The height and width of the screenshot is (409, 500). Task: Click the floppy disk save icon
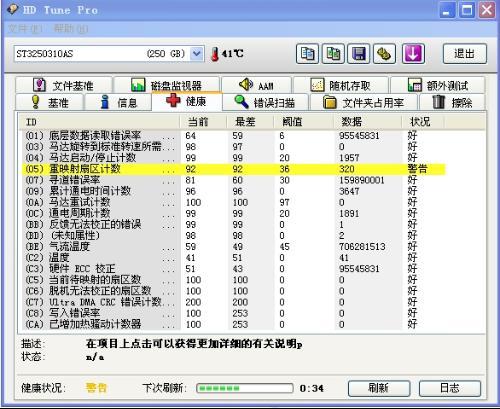pyautogui.click(x=359, y=53)
